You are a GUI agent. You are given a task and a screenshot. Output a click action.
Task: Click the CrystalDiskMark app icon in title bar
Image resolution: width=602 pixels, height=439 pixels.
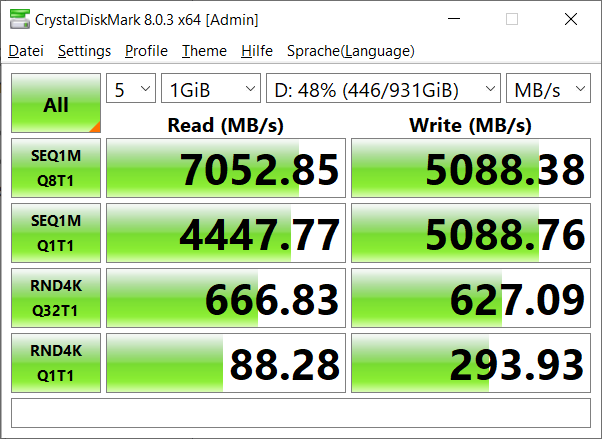point(20,19)
